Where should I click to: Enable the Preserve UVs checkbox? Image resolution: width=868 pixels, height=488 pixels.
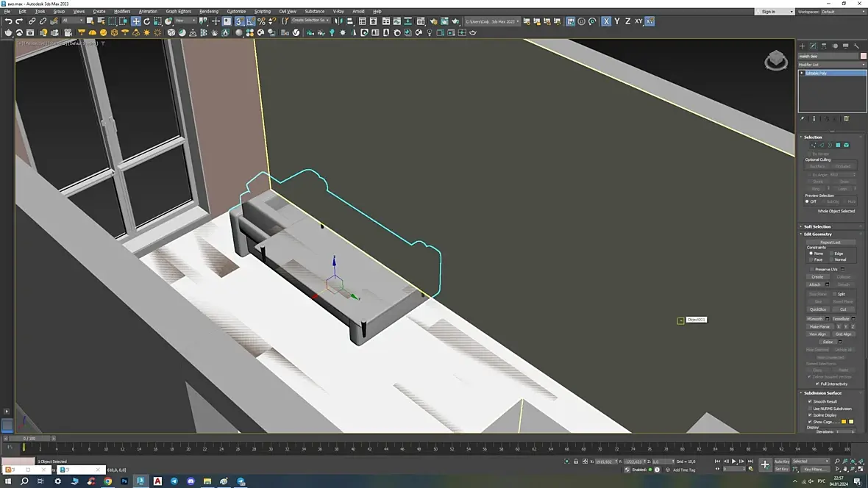point(812,269)
